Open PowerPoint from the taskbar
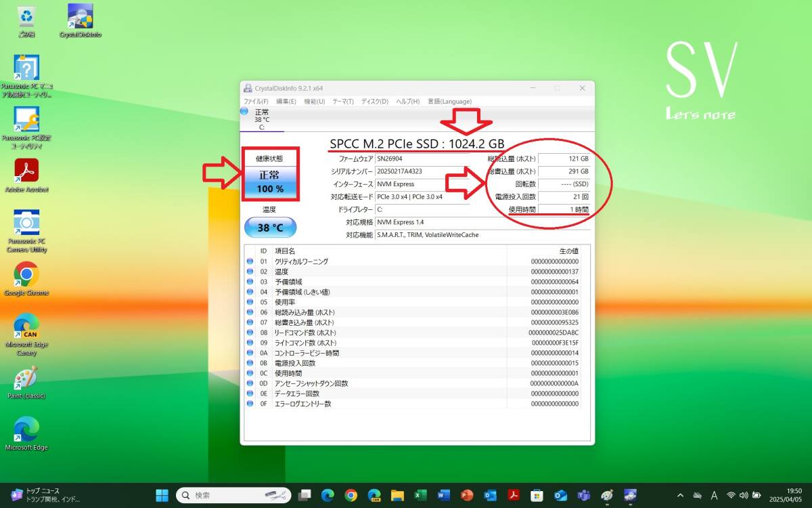This screenshot has width=812, height=508. coord(467,495)
